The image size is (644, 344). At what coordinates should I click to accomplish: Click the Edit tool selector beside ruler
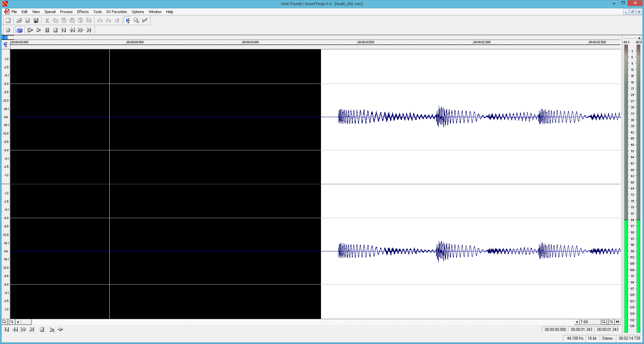click(x=6, y=44)
